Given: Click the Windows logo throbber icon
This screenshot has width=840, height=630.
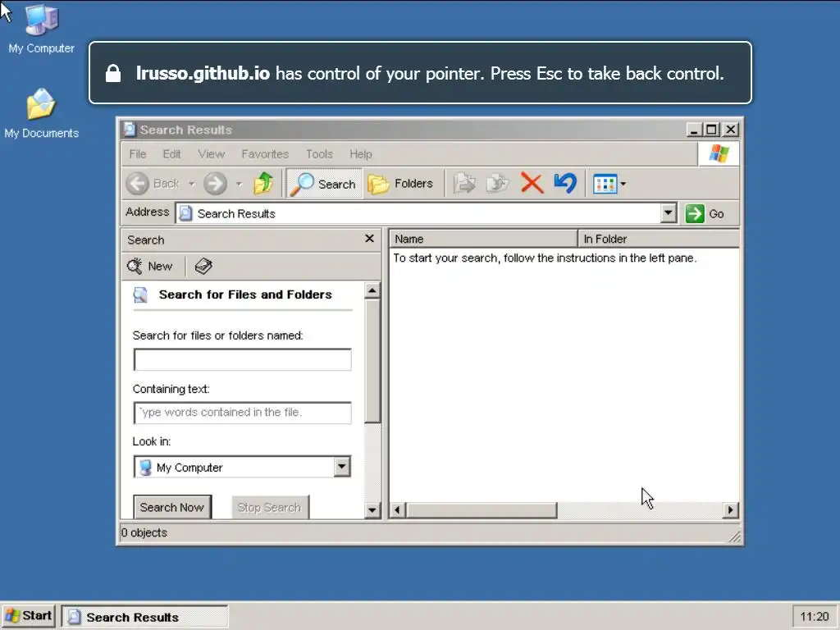Looking at the screenshot, I should pyautogui.click(x=719, y=153).
